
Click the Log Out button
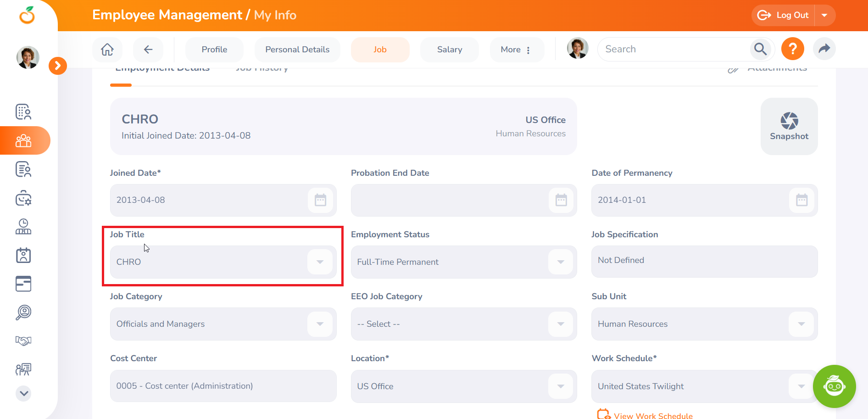(784, 15)
